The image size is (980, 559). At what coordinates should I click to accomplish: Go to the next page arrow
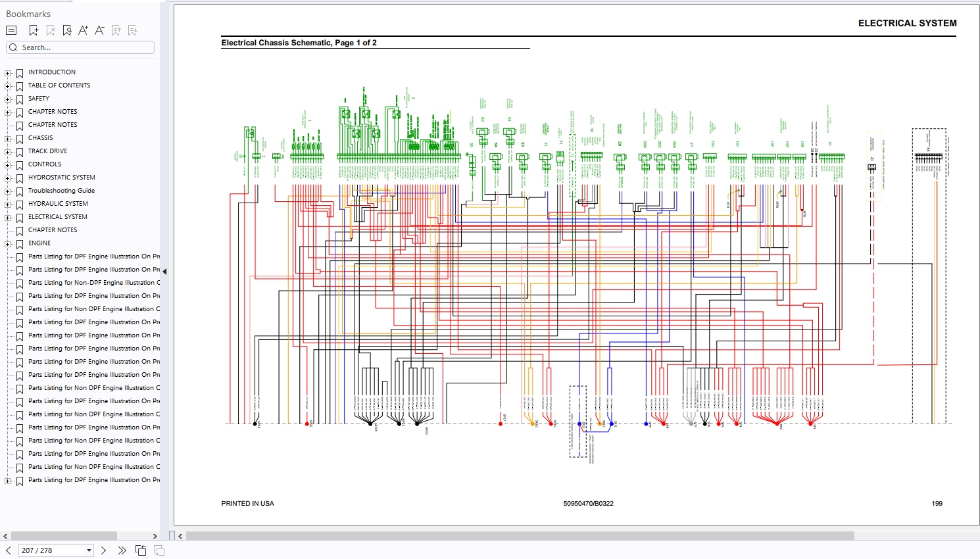pyautogui.click(x=103, y=550)
